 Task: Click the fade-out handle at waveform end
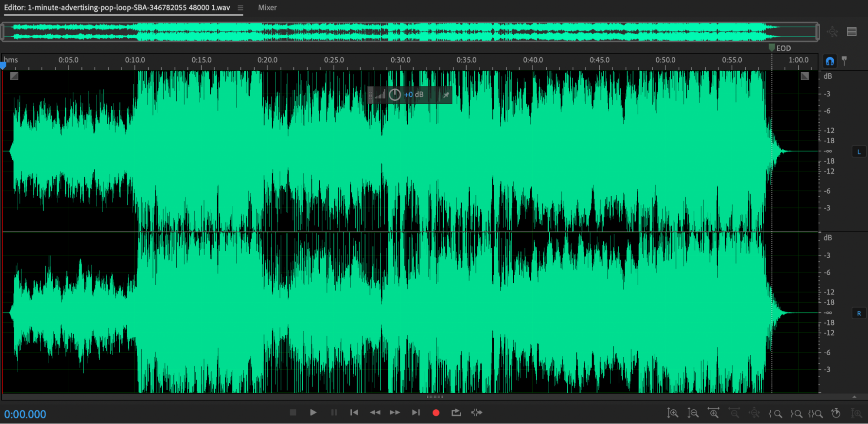[805, 76]
